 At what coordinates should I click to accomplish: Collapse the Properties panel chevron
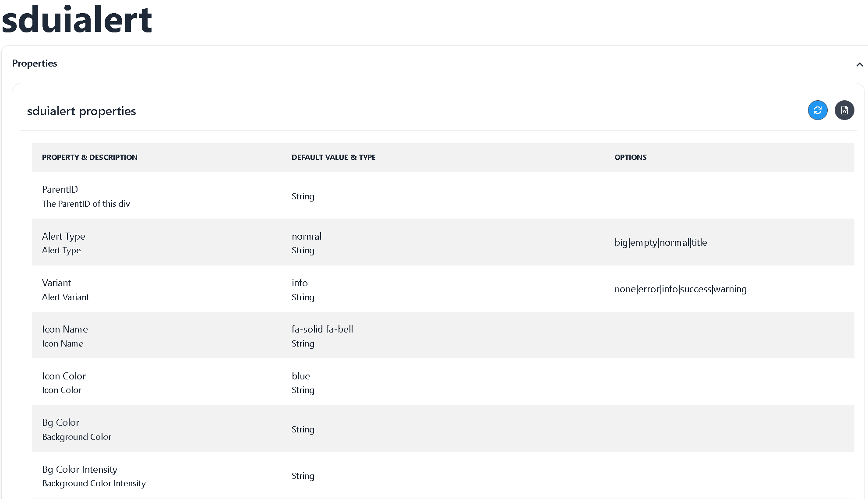coord(859,64)
